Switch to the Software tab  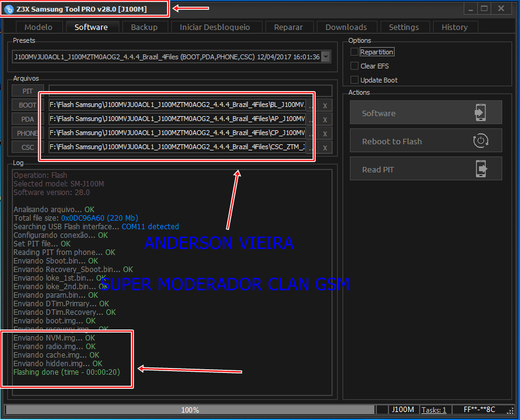coord(91,27)
